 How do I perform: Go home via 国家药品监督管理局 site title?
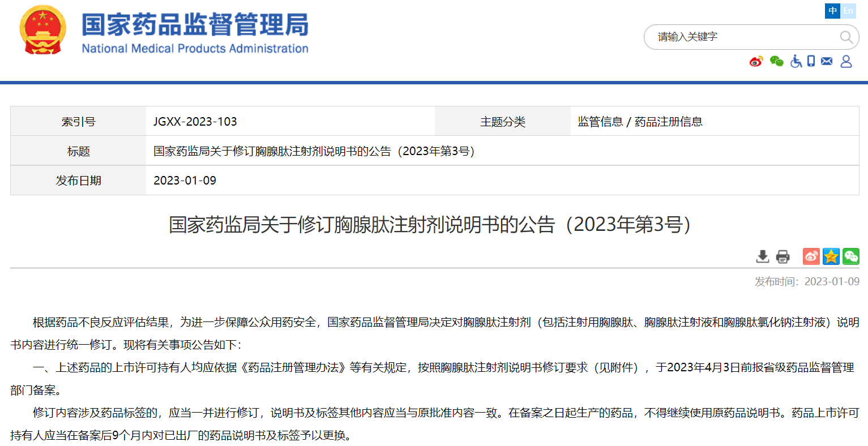[x=195, y=25]
